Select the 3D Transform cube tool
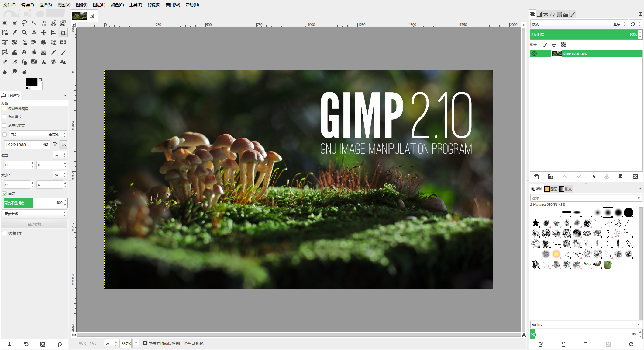 coord(53,42)
